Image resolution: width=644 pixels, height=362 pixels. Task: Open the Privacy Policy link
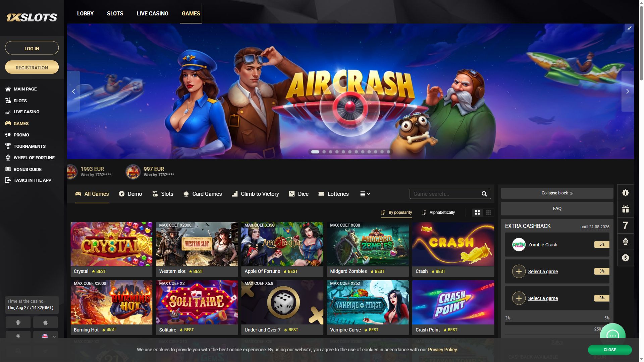pyautogui.click(x=442, y=350)
